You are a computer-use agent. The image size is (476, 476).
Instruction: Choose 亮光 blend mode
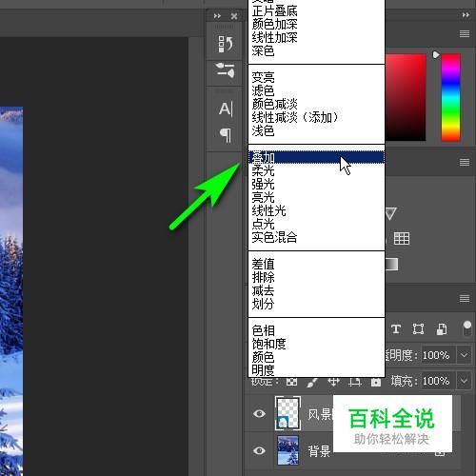316,197
